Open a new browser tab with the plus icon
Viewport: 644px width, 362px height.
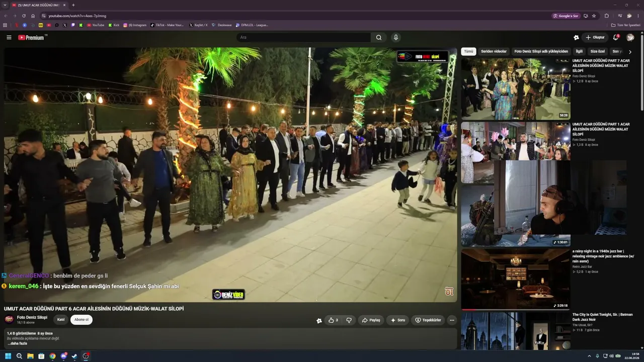(x=73, y=5)
